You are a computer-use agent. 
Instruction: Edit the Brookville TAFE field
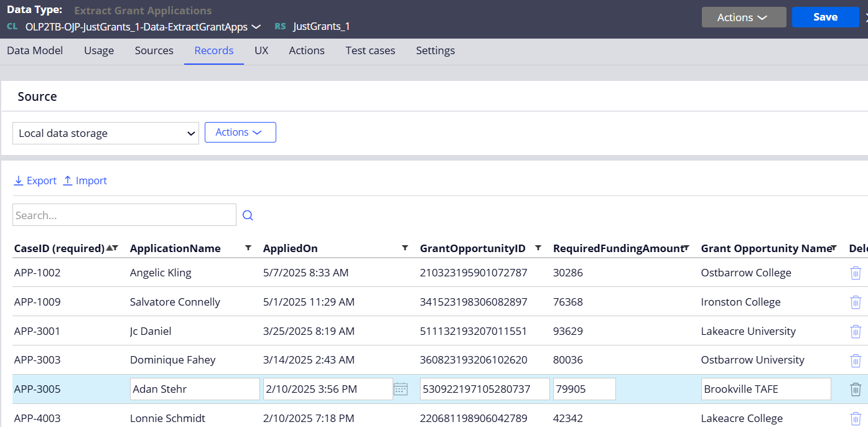tap(766, 389)
